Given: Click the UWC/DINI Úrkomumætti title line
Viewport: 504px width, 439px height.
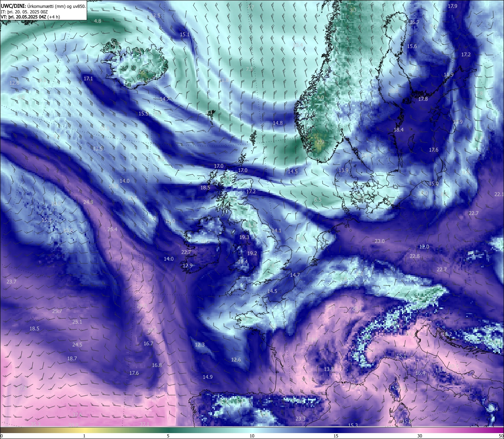Looking at the screenshot, I should [x=43, y=6].
